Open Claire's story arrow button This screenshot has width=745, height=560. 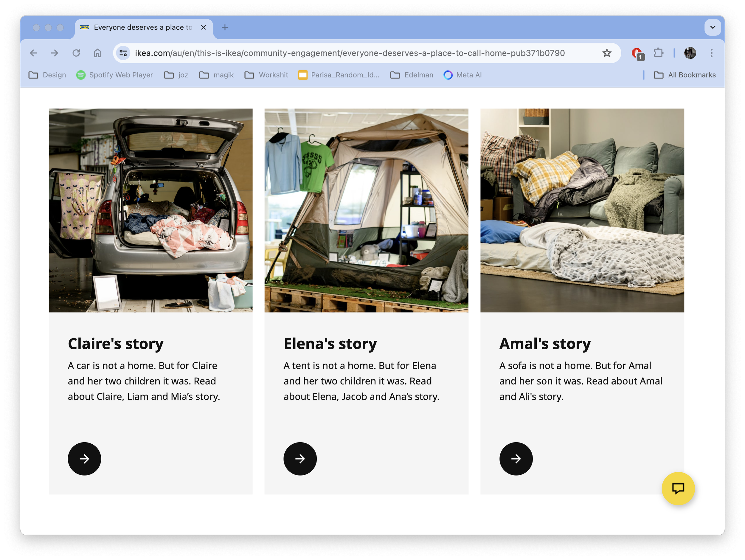coord(84,459)
